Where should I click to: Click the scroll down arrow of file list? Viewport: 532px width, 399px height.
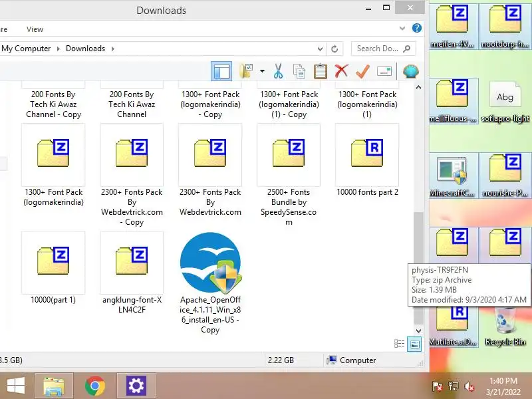coord(419,331)
